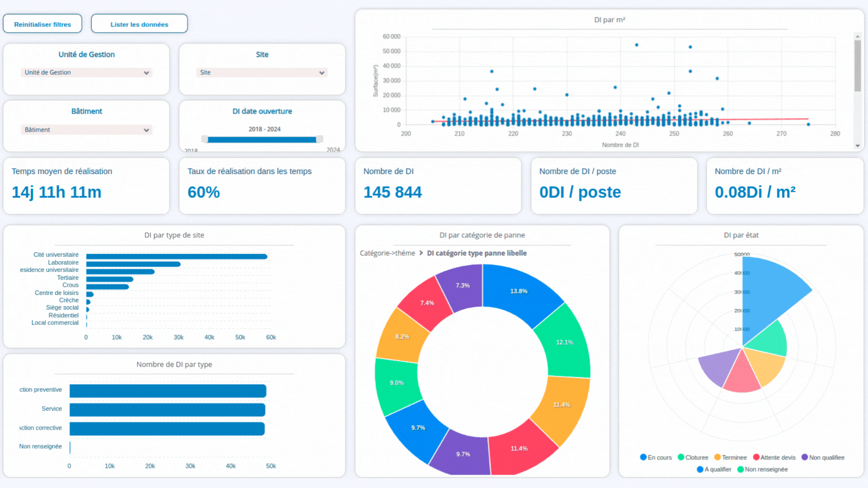Click the left handle of date slider
868x488 pixels.
click(x=205, y=139)
